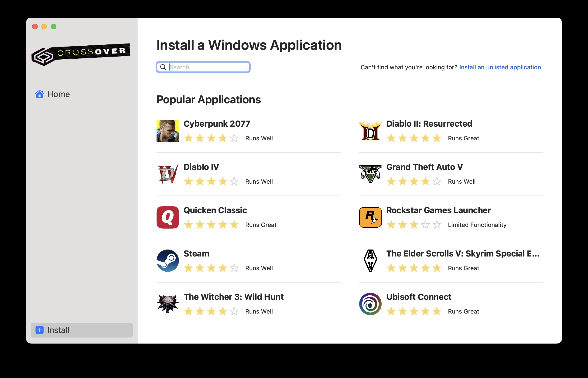The image size is (588, 378).
Task: Open The Witcher 3: Wild Hunt title
Action: [x=233, y=297]
